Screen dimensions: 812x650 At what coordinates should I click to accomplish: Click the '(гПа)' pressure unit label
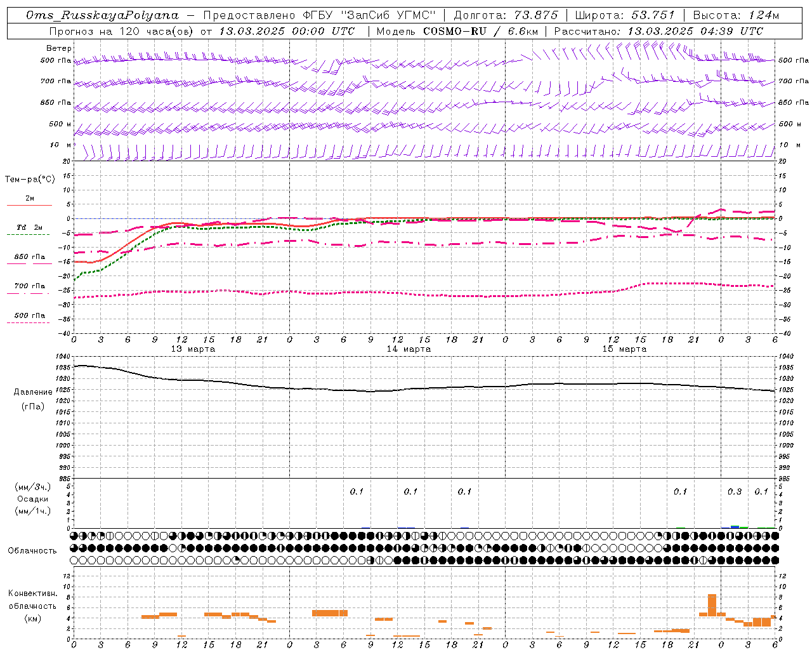point(33,407)
